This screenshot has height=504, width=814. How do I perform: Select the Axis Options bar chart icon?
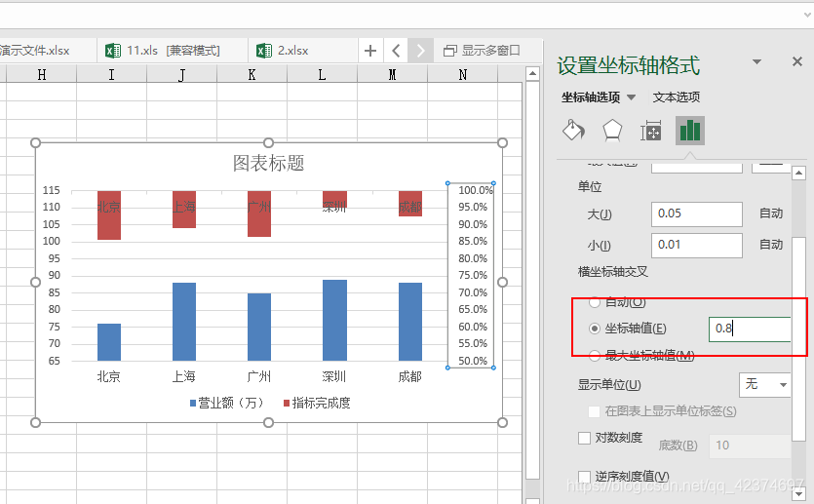690,131
